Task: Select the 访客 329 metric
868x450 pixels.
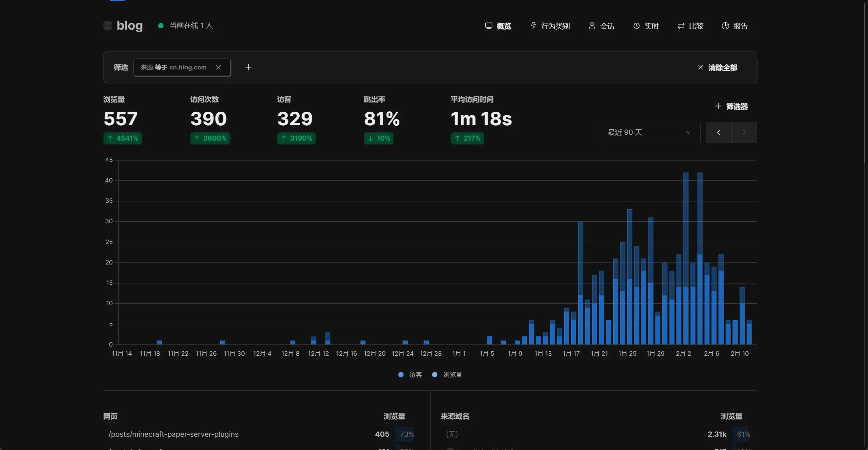Action: [296, 119]
